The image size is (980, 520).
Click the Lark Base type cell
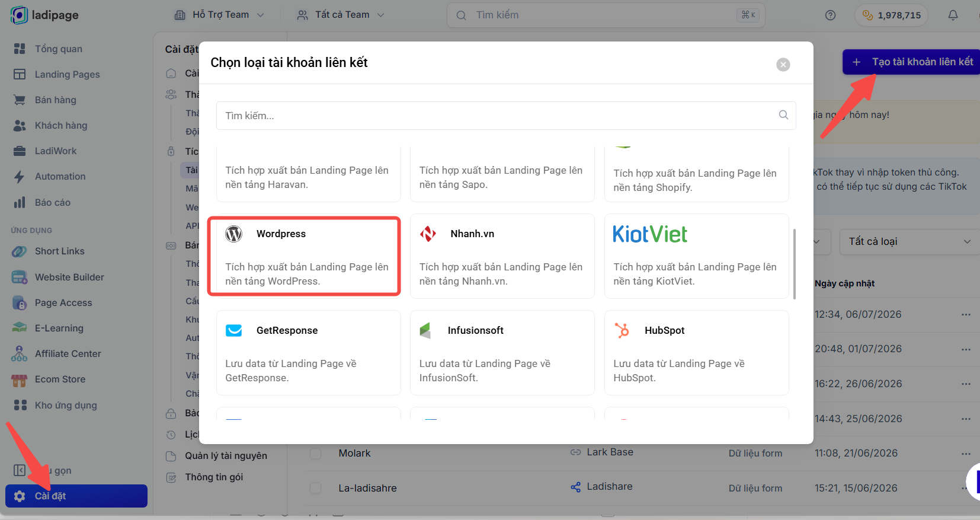click(x=602, y=452)
